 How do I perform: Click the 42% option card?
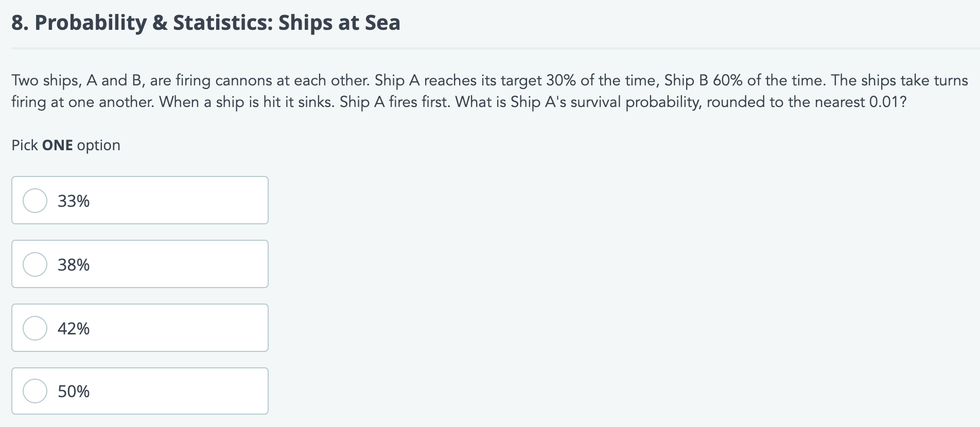point(139,328)
